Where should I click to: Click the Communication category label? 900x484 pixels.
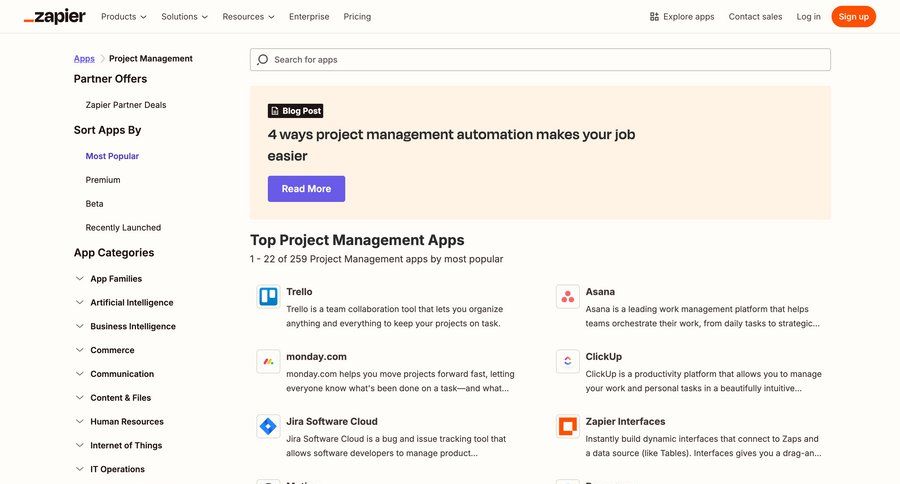coord(122,374)
